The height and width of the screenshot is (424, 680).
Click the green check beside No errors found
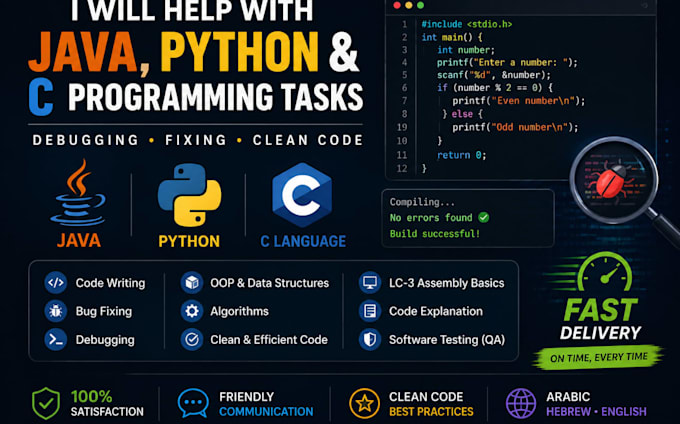pyautogui.click(x=484, y=217)
